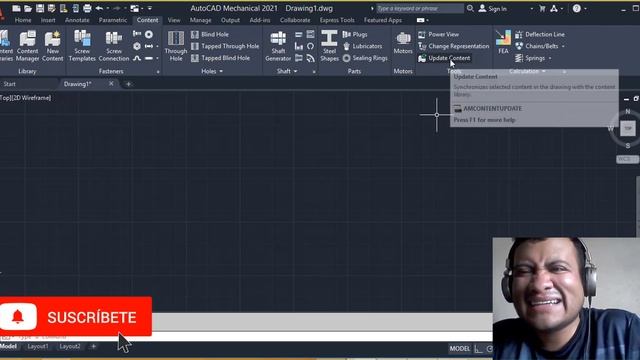Viewport: 640px width, 360px height.
Task: Switch to the Insert ribbon tab
Action: (48, 20)
